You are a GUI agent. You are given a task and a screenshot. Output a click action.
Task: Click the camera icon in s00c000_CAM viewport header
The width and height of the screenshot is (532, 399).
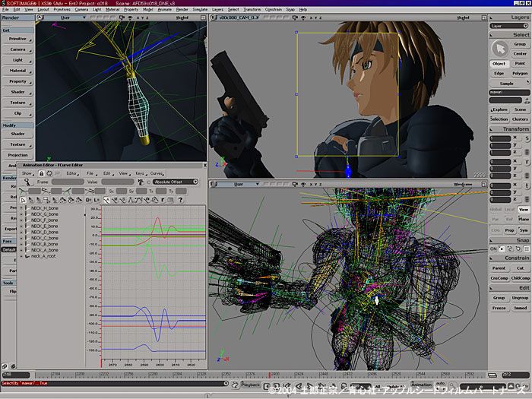295,17
